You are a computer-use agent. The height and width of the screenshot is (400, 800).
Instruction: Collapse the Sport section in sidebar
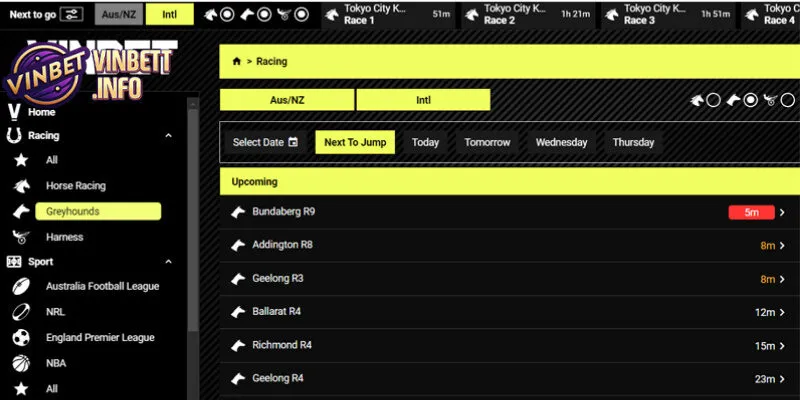click(168, 262)
